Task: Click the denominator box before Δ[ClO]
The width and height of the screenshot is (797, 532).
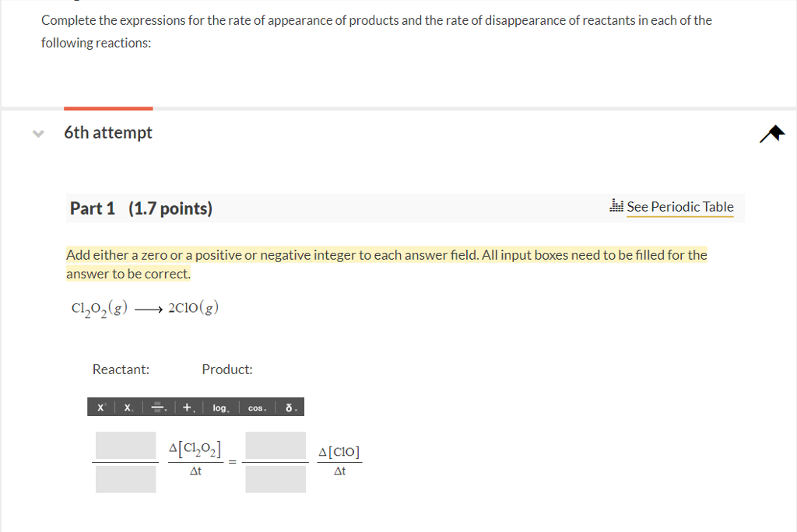Action: pyautogui.click(x=276, y=480)
